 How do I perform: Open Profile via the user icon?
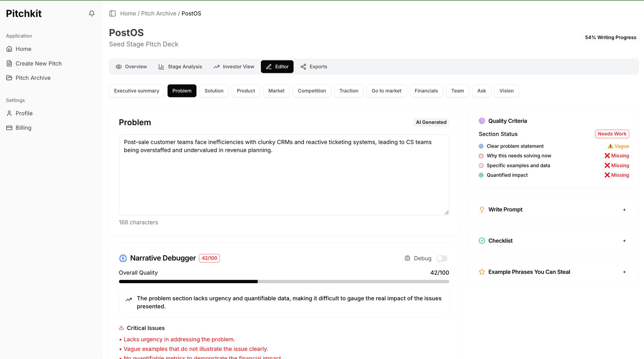[x=9, y=113]
